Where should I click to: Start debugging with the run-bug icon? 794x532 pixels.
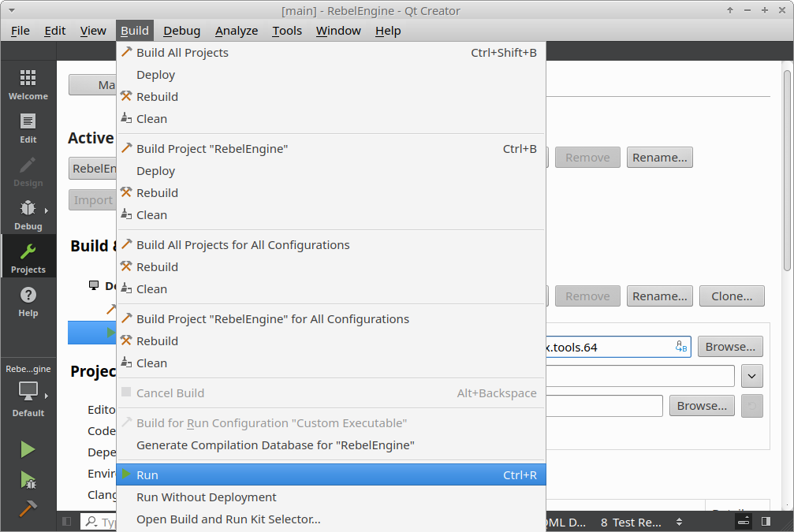[x=28, y=480]
